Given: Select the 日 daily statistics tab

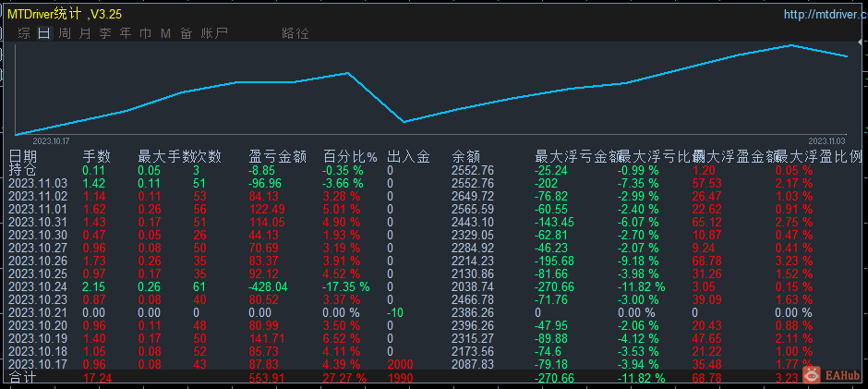Looking at the screenshot, I should point(44,34).
